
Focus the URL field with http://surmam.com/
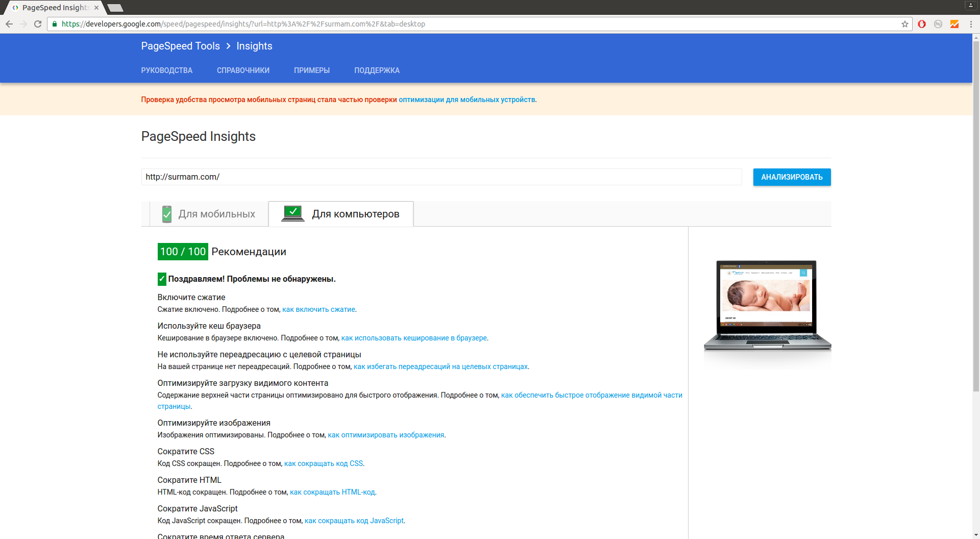(x=442, y=177)
